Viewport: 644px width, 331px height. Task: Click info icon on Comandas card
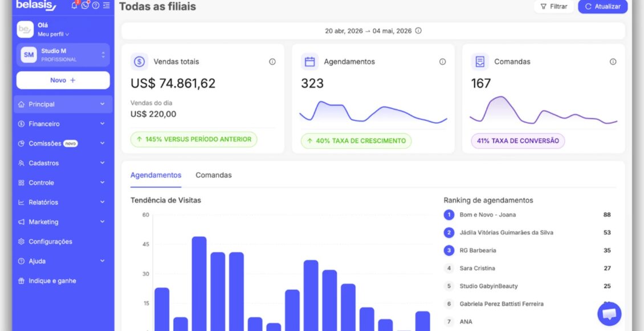[x=613, y=62]
